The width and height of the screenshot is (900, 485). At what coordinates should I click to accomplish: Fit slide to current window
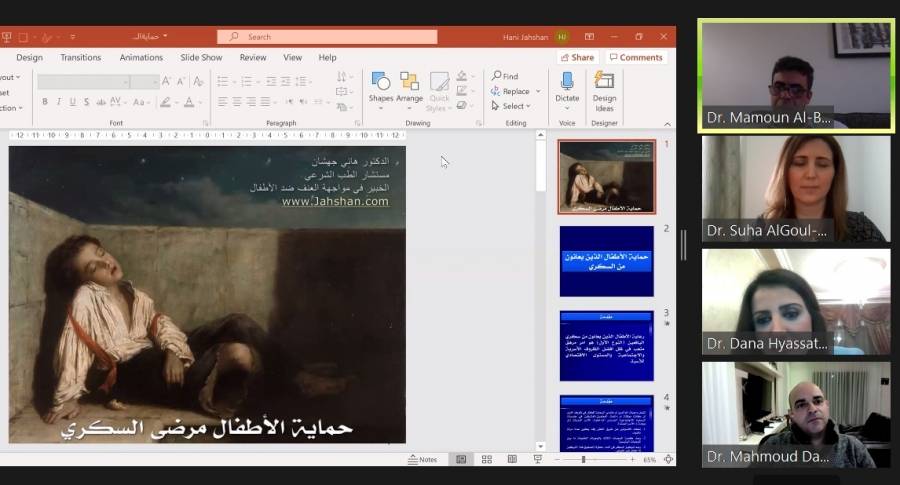pyautogui.click(x=668, y=459)
